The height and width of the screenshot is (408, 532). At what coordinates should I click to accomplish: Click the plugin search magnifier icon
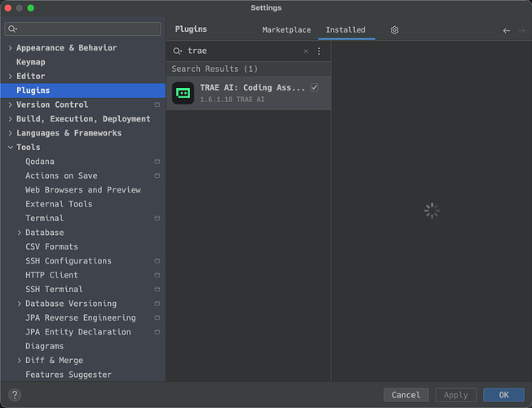(x=177, y=51)
